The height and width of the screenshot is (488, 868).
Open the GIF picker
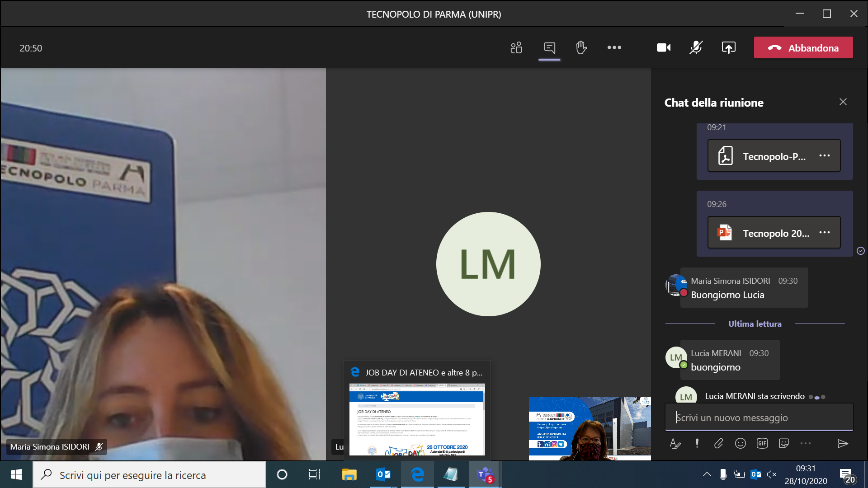point(762,444)
